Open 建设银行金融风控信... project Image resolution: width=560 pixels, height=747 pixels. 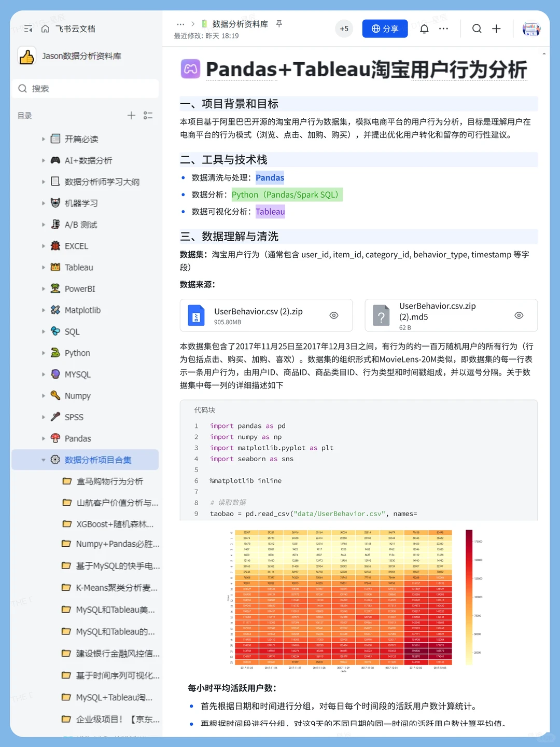tap(118, 654)
